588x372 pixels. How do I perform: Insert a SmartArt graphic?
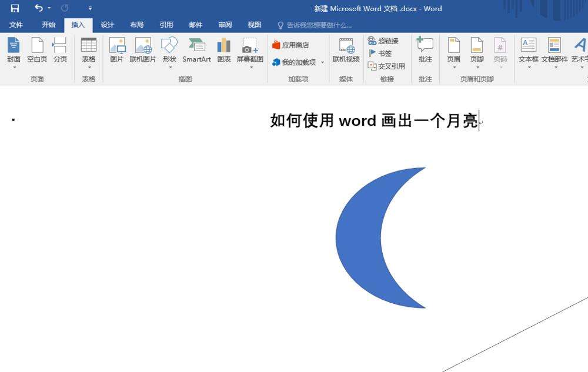point(196,50)
